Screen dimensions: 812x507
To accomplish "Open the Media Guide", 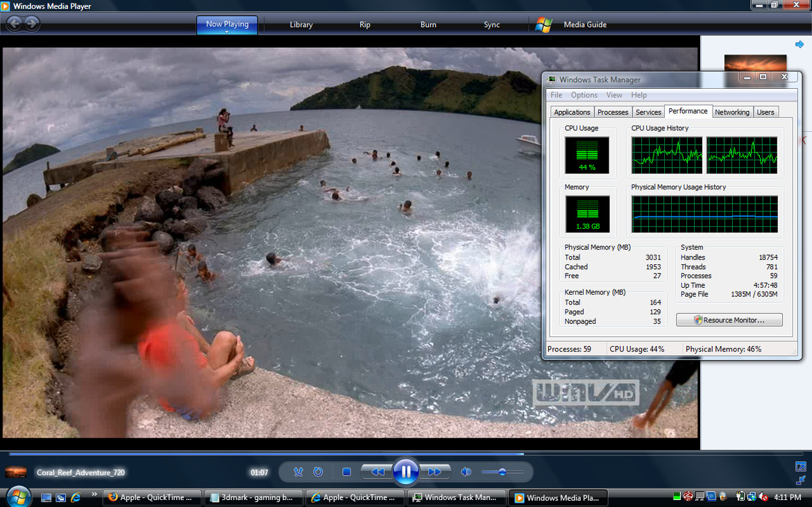I will 584,24.
